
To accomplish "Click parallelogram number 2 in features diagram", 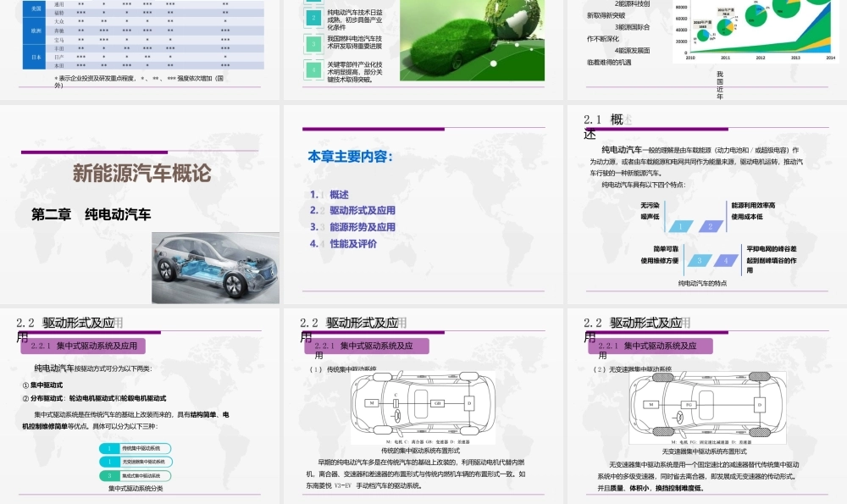I will click(711, 226).
